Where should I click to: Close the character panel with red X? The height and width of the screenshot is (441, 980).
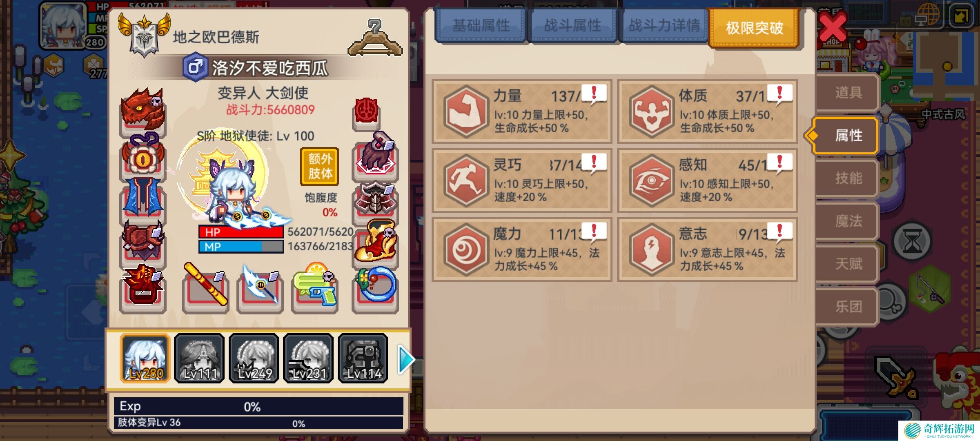click(x=833, y=27)
